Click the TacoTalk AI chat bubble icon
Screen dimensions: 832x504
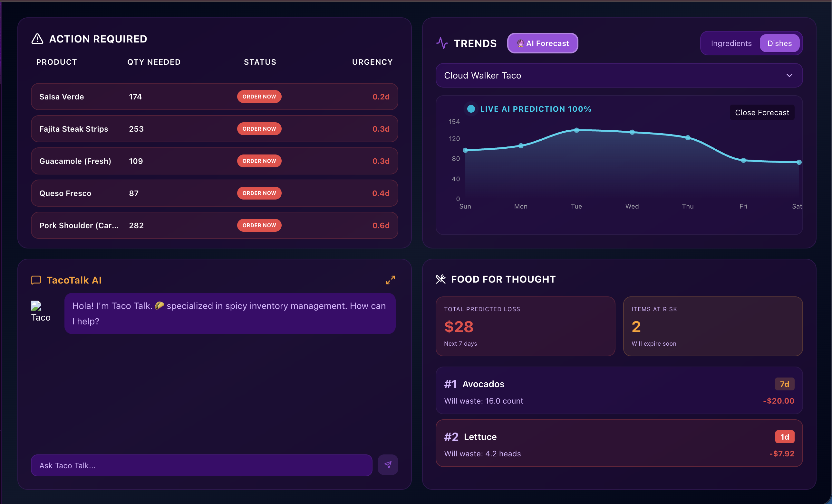point(36,280)
